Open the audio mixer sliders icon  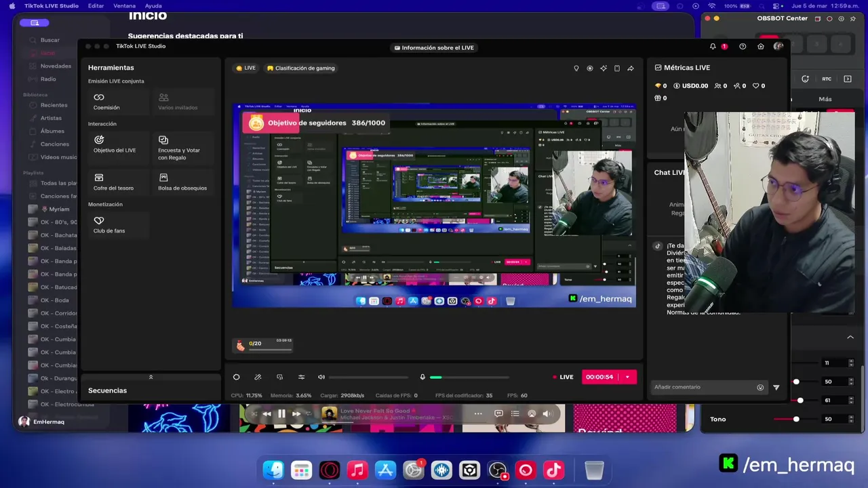point(302,377)
